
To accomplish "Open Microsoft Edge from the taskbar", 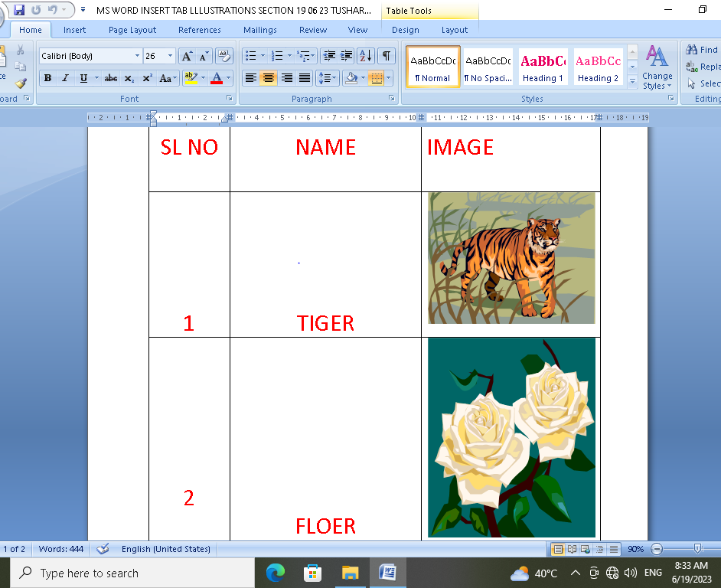I will [276, 573].
